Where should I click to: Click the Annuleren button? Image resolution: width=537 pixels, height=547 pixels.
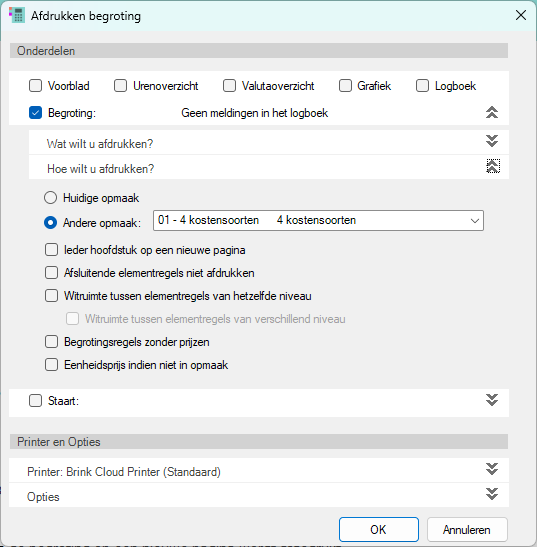point(467,530)
